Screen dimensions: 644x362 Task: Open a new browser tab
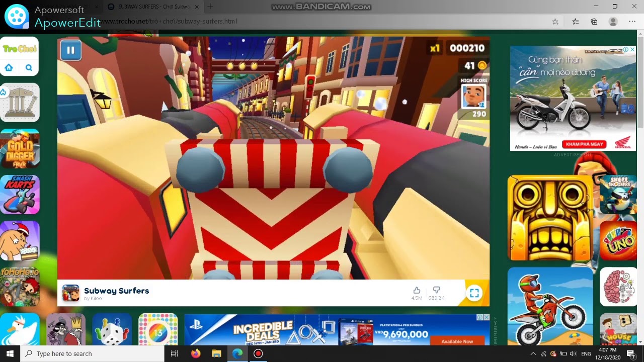pyautogui.click(x=210, y=7)
